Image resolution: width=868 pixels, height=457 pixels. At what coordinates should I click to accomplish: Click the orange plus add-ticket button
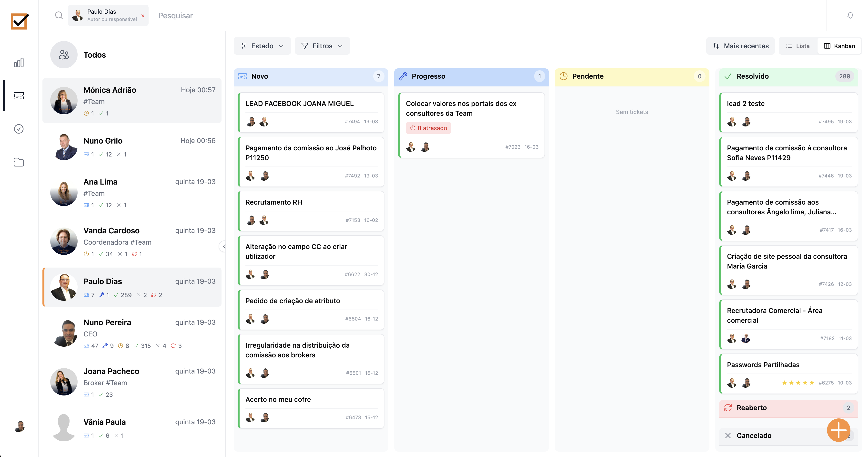click(x=838, y=430)
